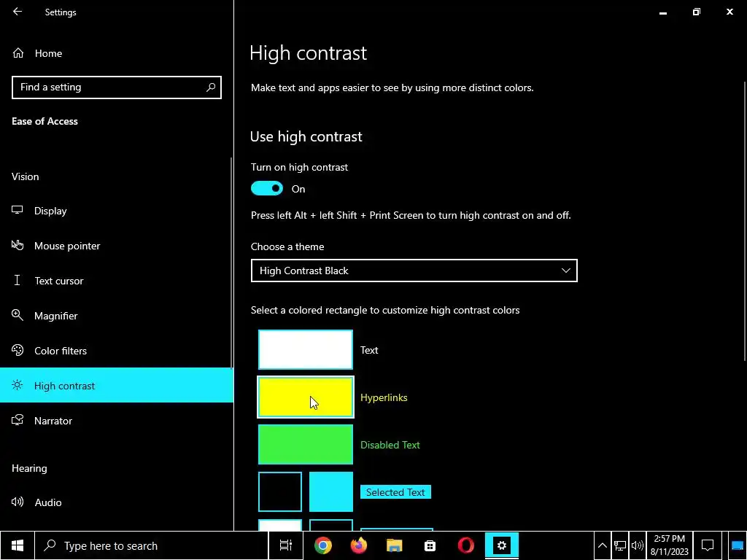Open Text cursor settings
Screen dimensions: 747x560
(x=117, y=281)
